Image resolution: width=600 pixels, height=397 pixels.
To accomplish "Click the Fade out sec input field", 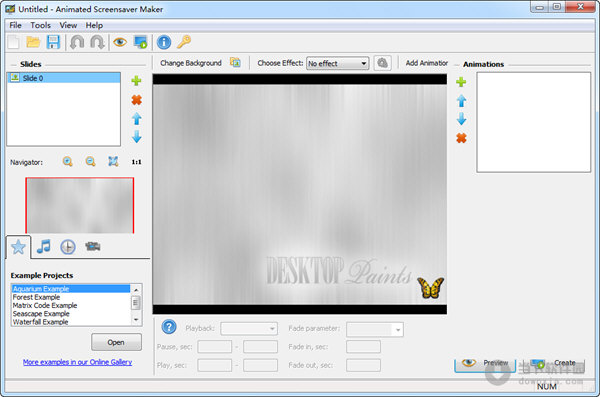I will 363,365.
